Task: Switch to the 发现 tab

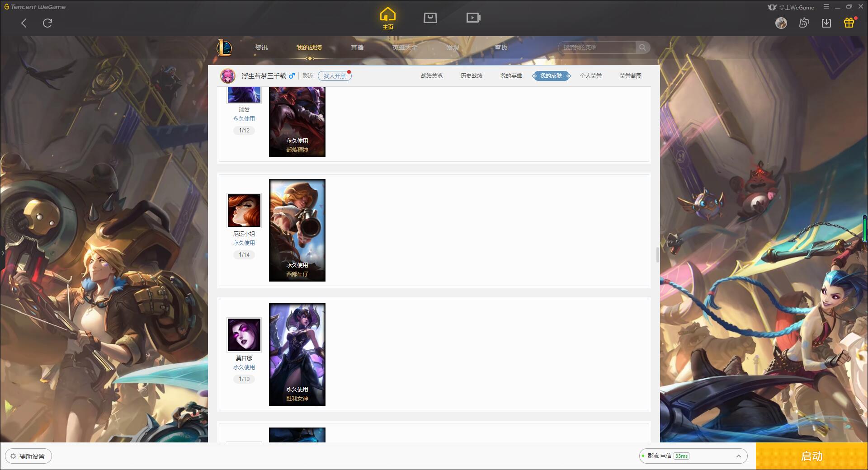Action: 453,47
